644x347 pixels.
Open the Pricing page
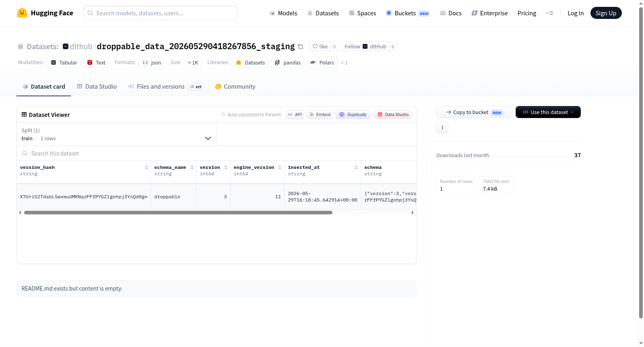click(527, 13)
